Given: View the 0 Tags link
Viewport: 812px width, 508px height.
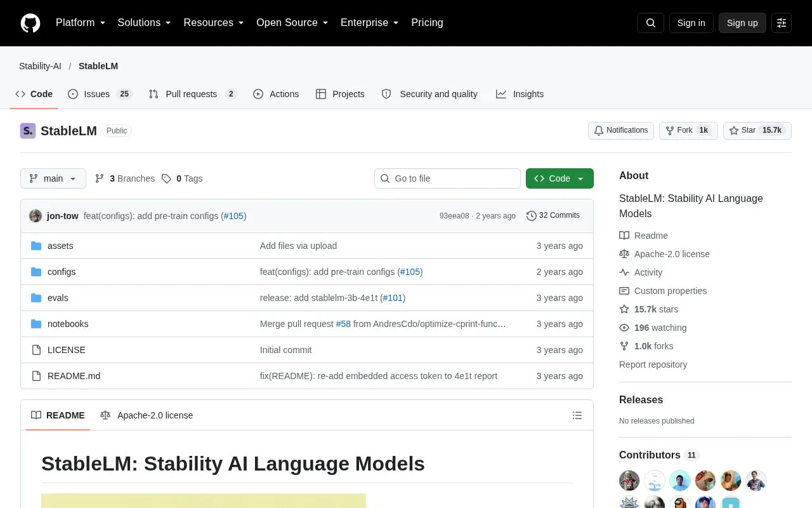Looking at the screenshot, I should coord(182,178).
